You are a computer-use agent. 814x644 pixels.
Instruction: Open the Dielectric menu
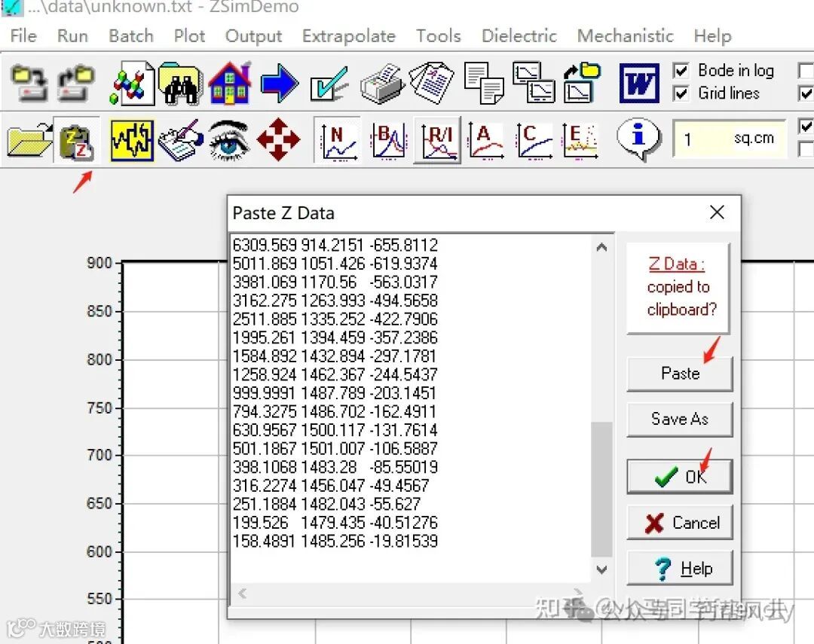[x=519, y=36]
